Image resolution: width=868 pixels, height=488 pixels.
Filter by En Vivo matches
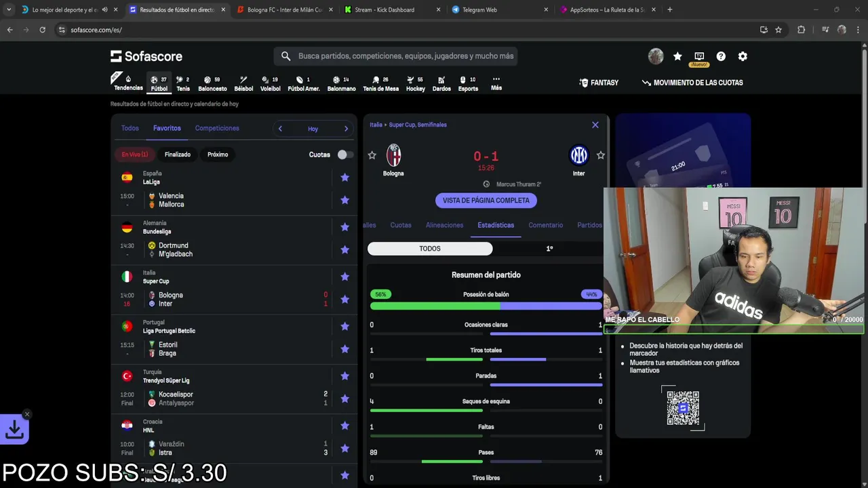(134, 155)
